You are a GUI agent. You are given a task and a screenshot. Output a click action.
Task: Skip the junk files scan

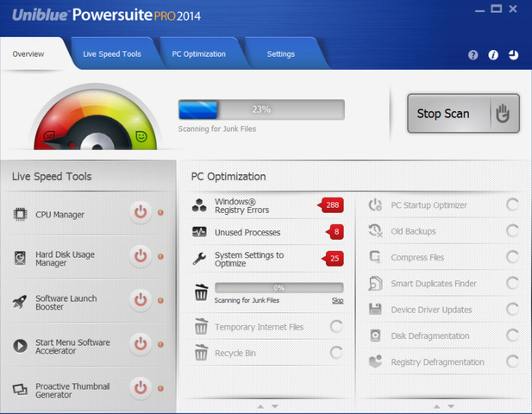[x=338, y=300]
